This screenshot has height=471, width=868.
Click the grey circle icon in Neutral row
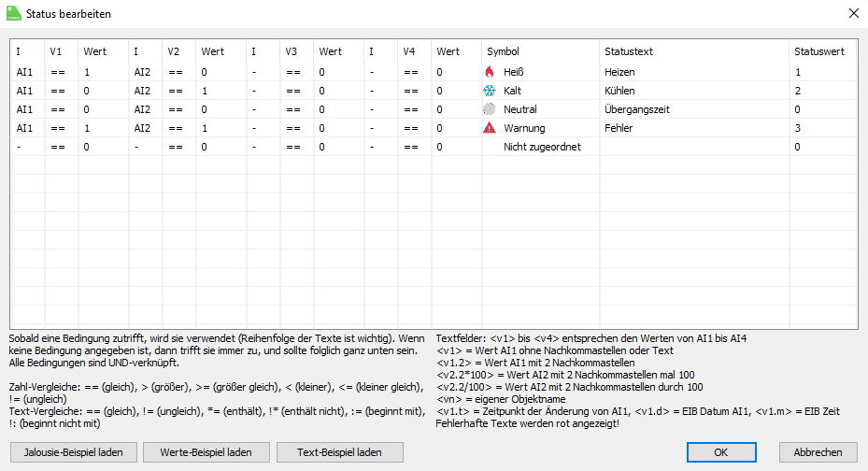(x=490, y=109)
